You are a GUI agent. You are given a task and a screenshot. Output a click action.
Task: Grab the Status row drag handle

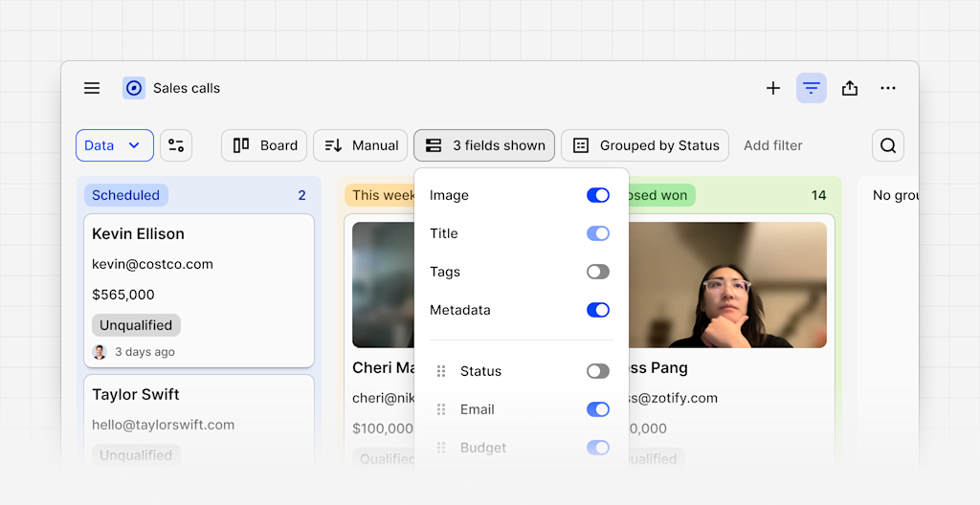coord(441,371)
